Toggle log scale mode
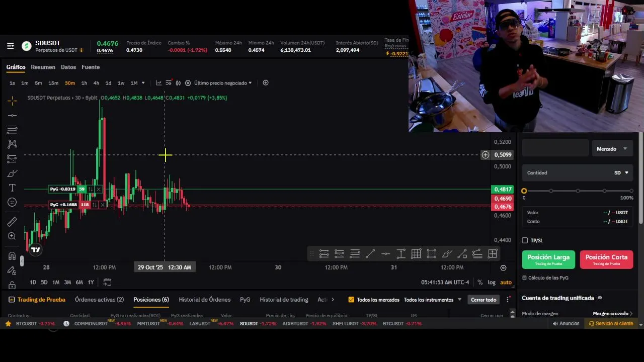This screenshot has width=644, height=362. click(x=492, y=283)
